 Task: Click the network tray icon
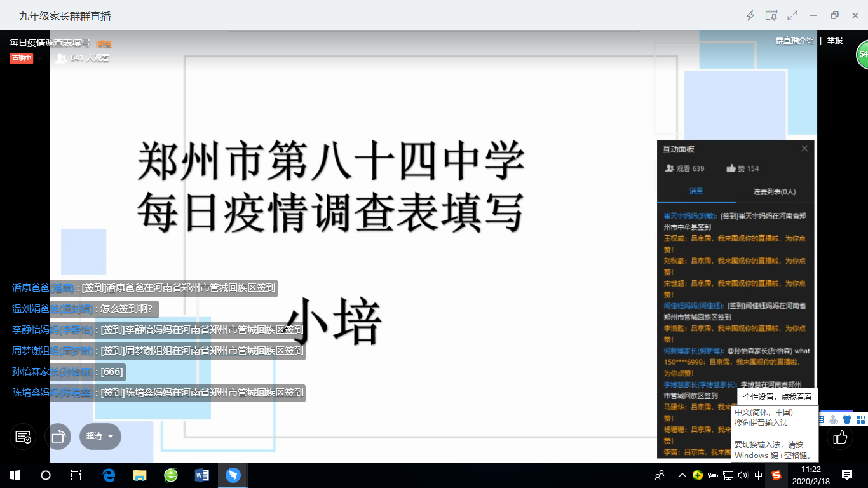click(x=728, y=475)
